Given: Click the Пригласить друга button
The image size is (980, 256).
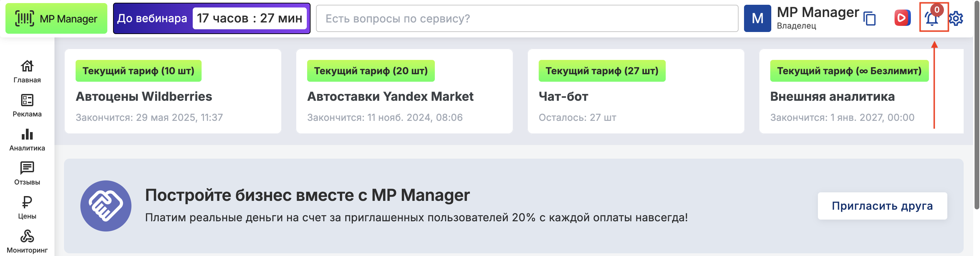Looking at the screenshot, I should 882,206.
